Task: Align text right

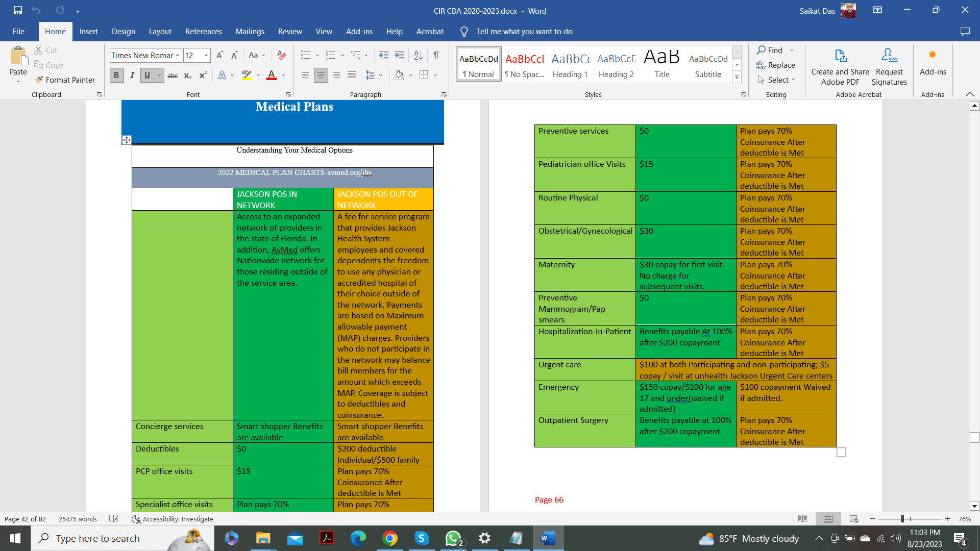Action: point(336,76)
